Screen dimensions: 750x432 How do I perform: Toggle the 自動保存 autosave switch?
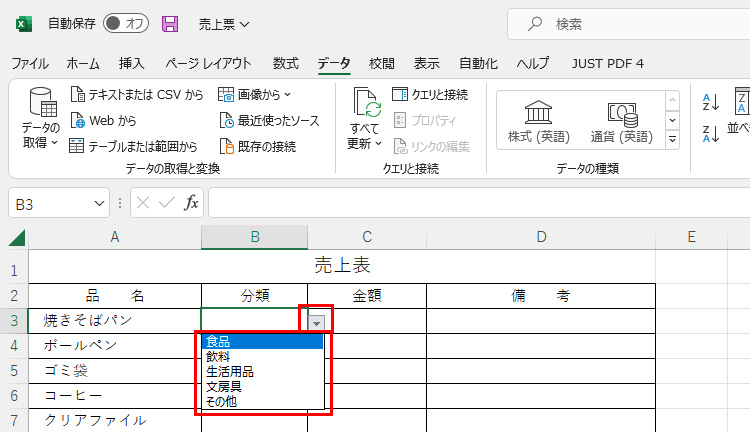125,24
